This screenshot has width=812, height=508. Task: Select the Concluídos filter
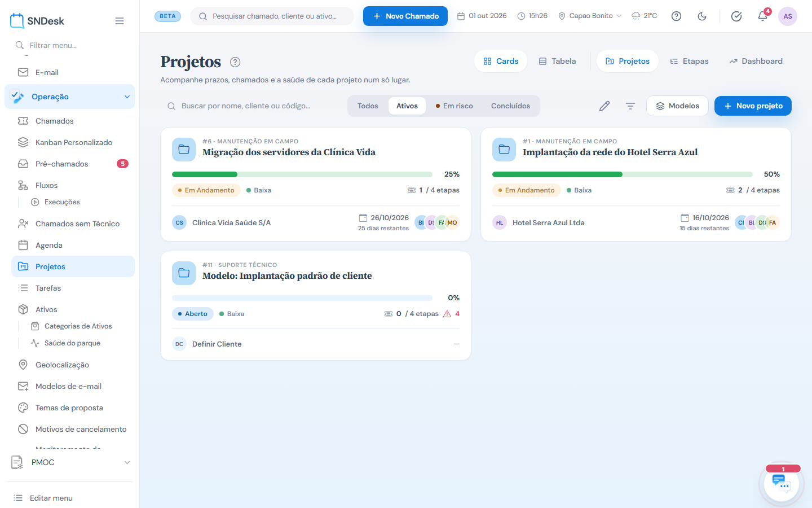510,106
